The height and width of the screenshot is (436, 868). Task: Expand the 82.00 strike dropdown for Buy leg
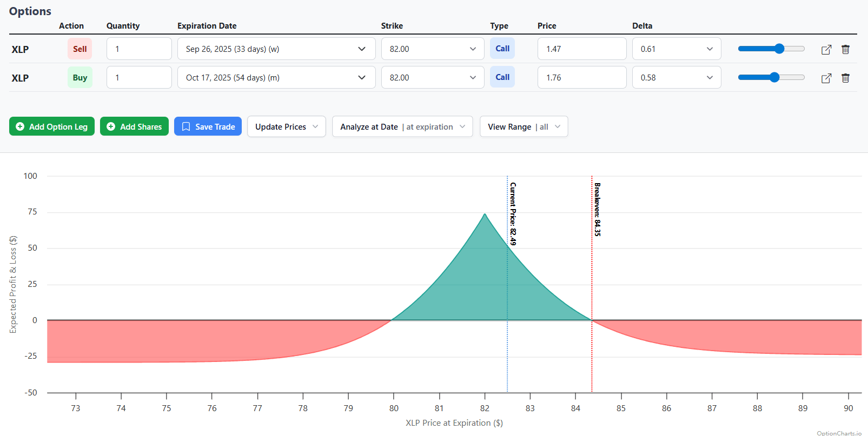click(x=432, y=78)
